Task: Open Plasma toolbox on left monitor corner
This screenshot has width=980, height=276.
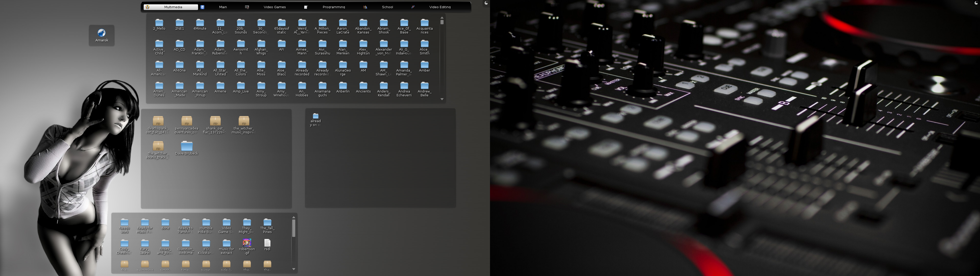Action: pyautogui.click(x=486, y=3)
